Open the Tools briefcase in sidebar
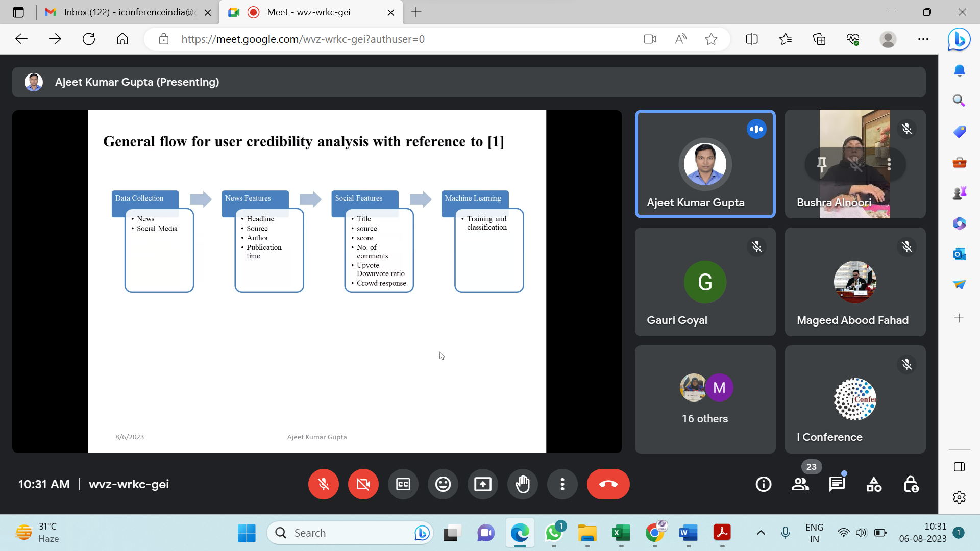The width and height of the screenshot is (980, 551). 959,163
